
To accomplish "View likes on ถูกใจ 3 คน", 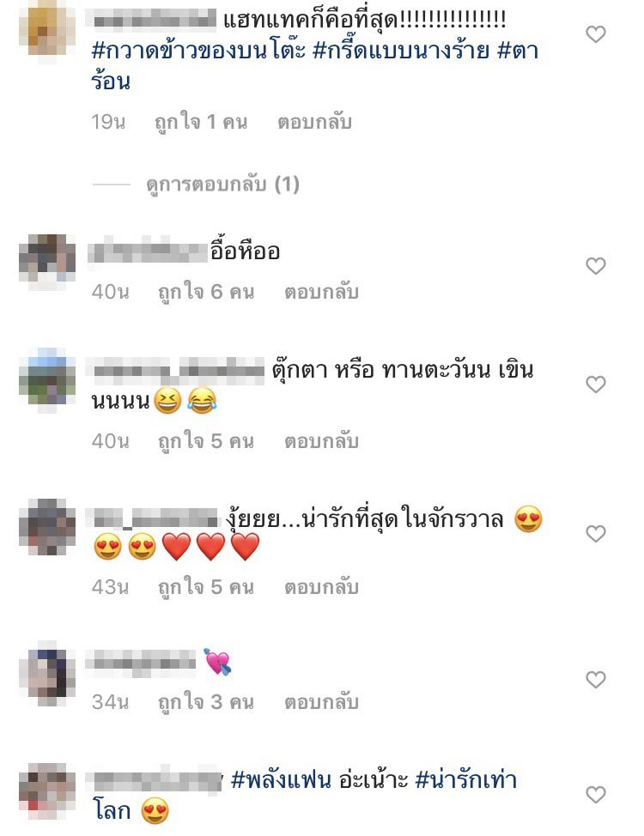I will 206,701.
